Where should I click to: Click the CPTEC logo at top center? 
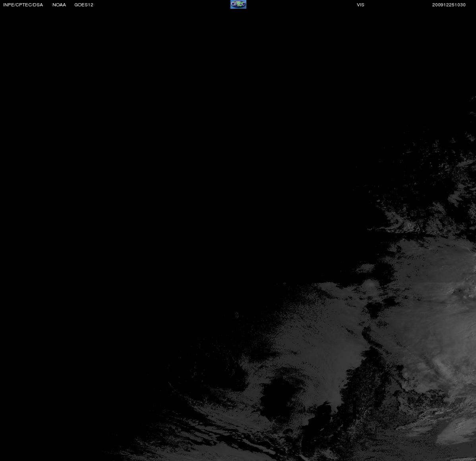(x=238, y=4)
